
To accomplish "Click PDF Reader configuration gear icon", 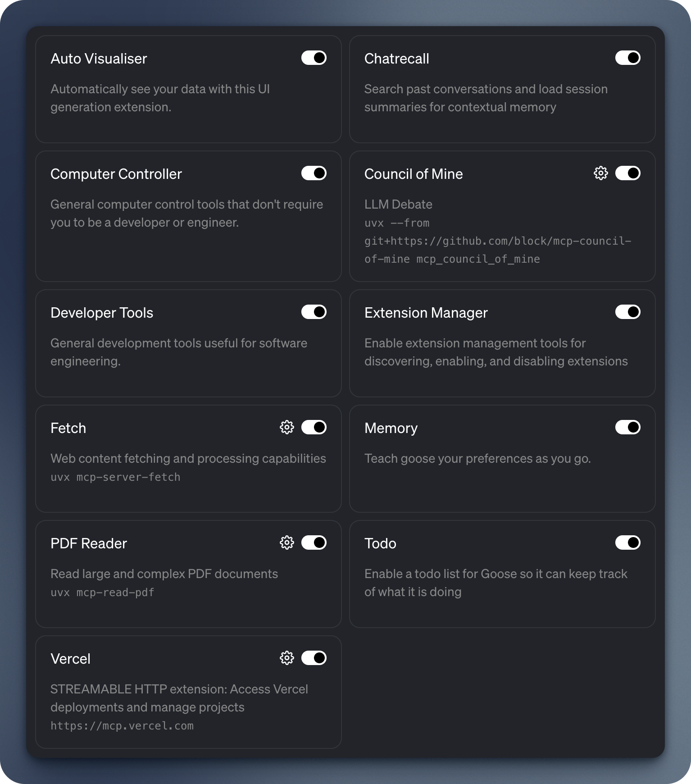I will [286, 542].
